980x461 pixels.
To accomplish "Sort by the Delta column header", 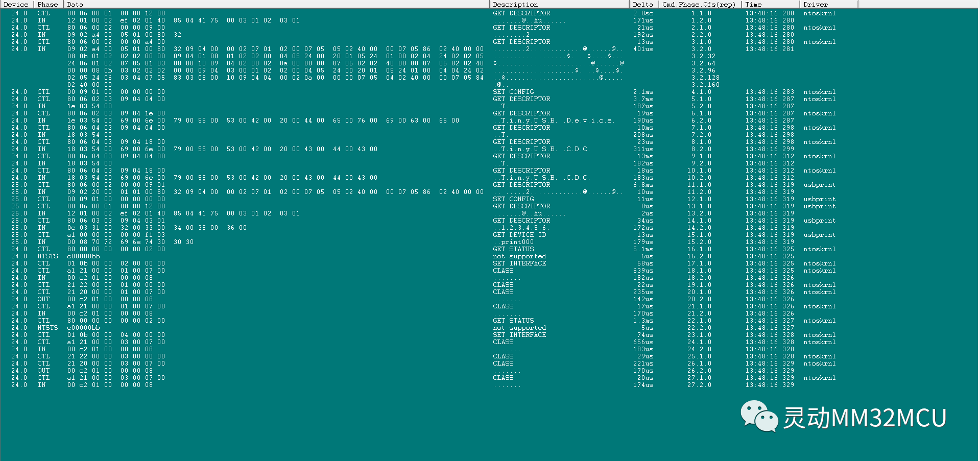I will [642, 4].
